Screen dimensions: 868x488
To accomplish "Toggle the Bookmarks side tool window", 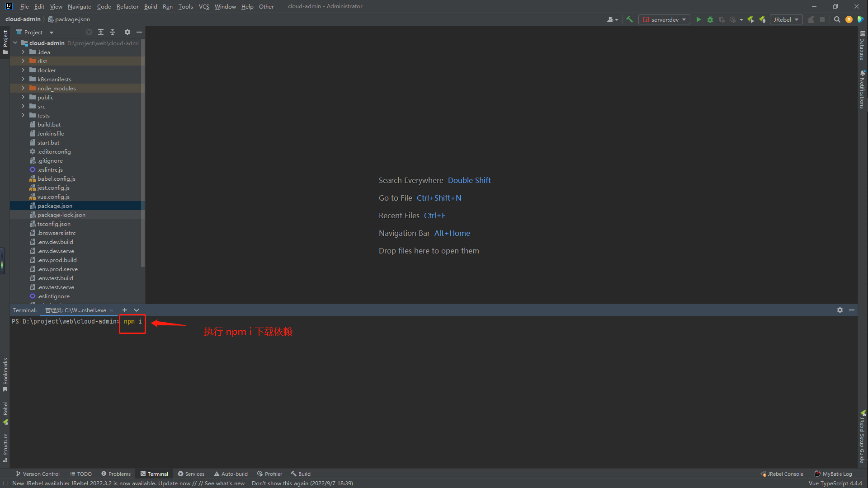I will (x=5, y=374).
